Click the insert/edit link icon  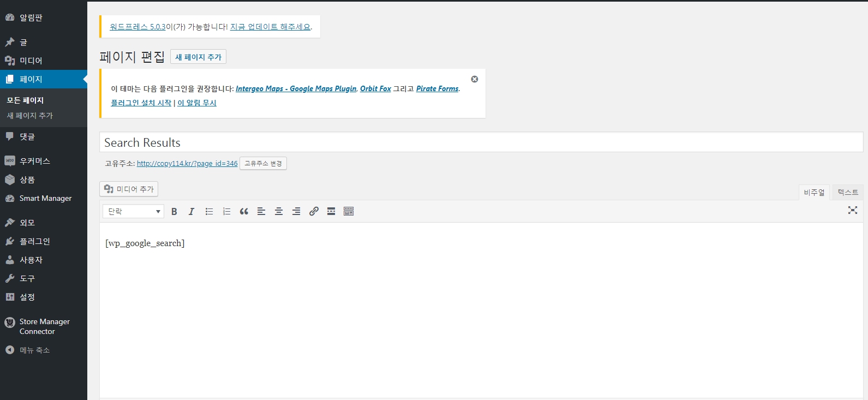pos(314,212)
